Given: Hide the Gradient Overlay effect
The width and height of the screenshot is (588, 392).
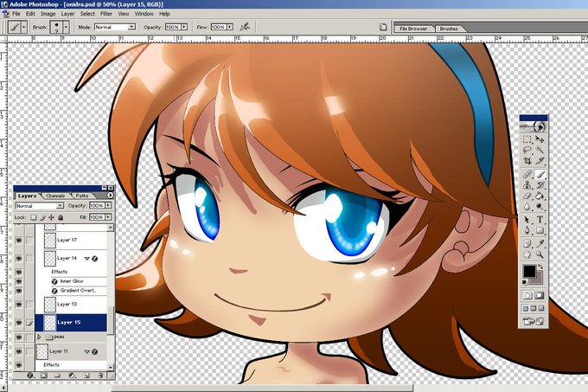Looking at the screenshot, I should [x=19, y=291].
